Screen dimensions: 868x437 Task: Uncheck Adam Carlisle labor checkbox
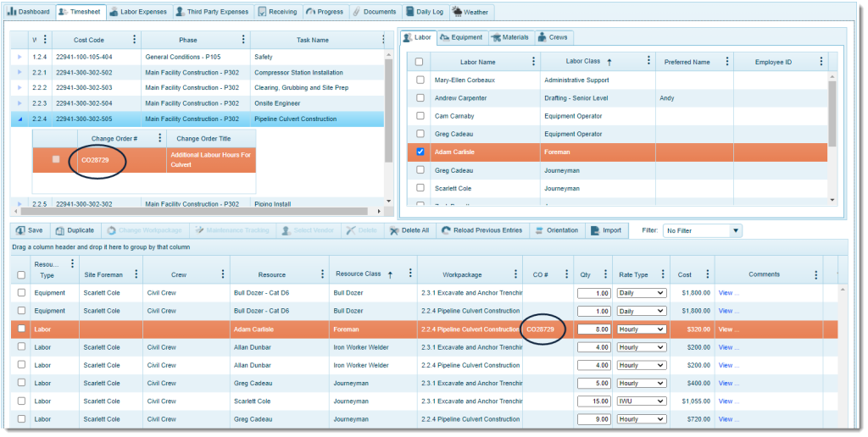[420, 152]
